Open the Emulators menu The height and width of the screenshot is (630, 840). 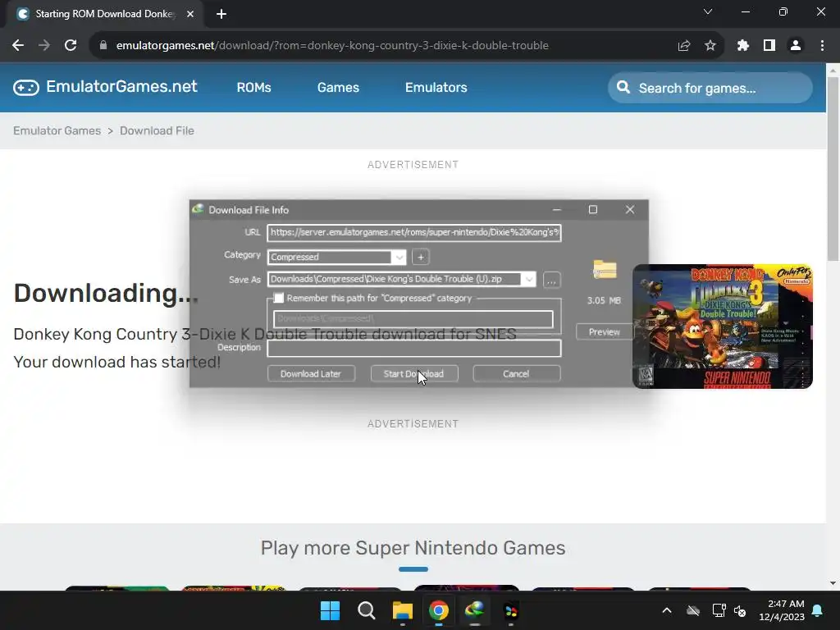[x=436, y=87]
